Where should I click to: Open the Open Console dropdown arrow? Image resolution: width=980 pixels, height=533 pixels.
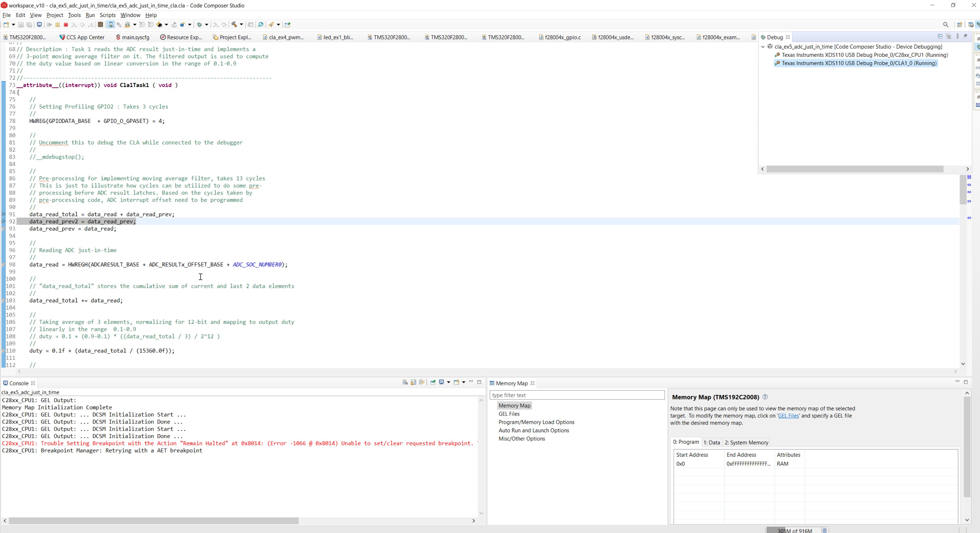point(463,382)
